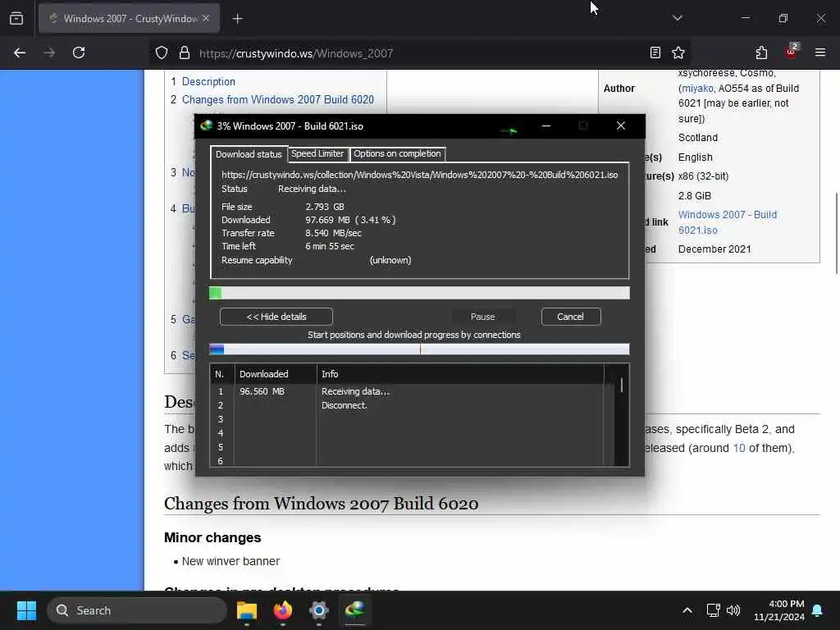The width and height of the screenshot is (840, 630).
Task: Click the download URL text in IDM
Action: 419,175
